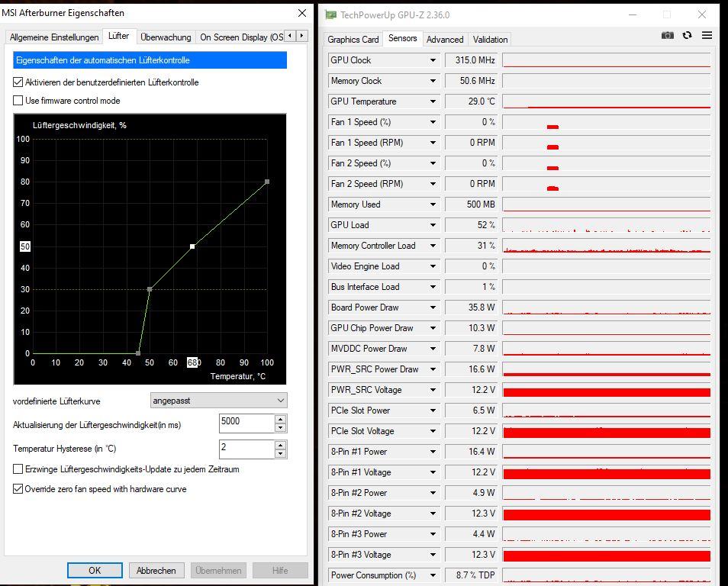Open Advanced tab in GPU-Z
The width and height of the screenshot is (728, 586).
click(445, 40)
